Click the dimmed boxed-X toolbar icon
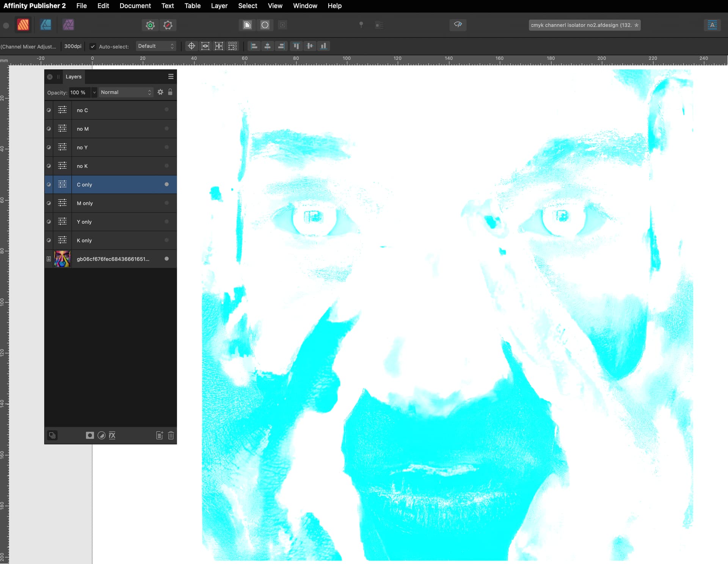Viewport: 728px width, 564px height. (282, 25)
